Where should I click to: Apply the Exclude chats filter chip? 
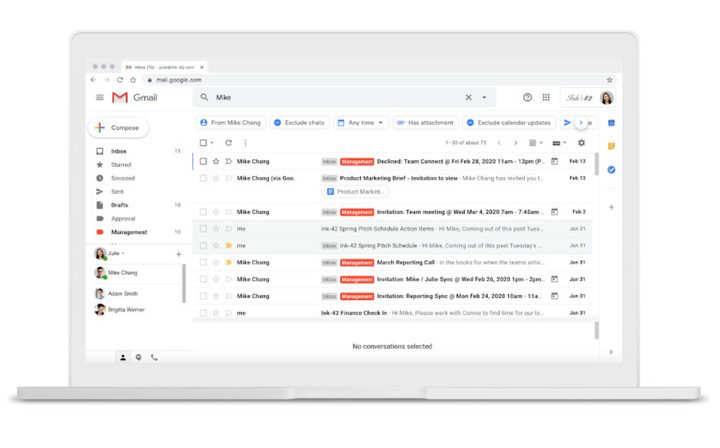[x=299, y=123]
